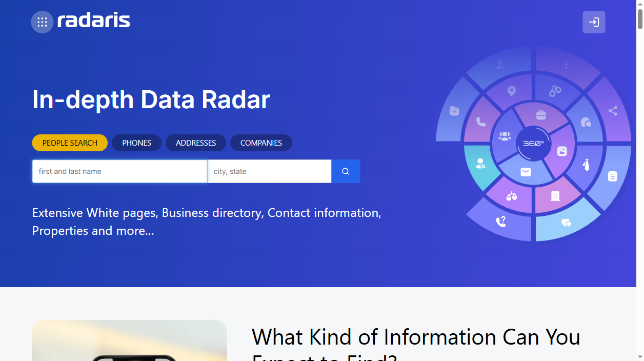The image size is (644, 361).
Task: Select the necktie icon on radar
Action: [x=586, y=165]
